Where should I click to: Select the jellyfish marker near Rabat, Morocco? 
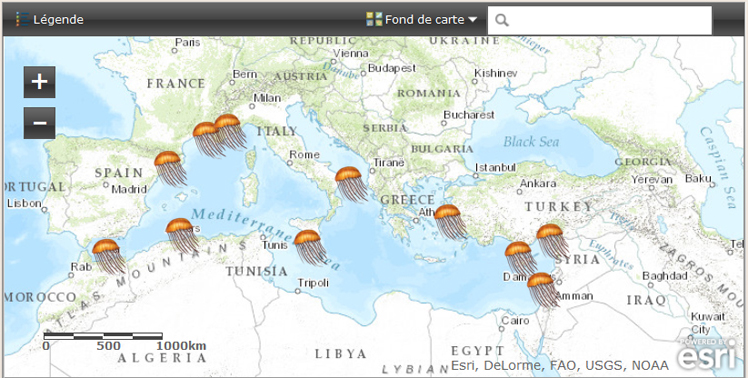109,257
